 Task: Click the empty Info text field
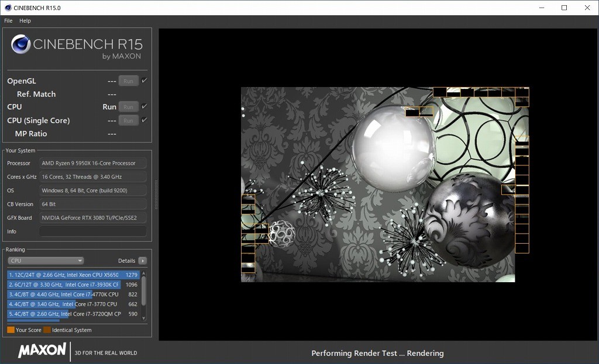92,231
